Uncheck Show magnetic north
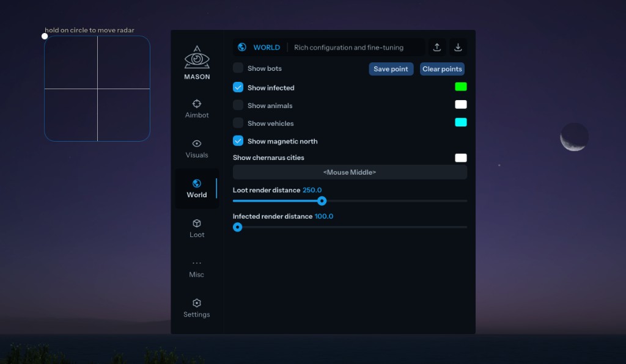626x364 pixels. (x=238, y=141)
